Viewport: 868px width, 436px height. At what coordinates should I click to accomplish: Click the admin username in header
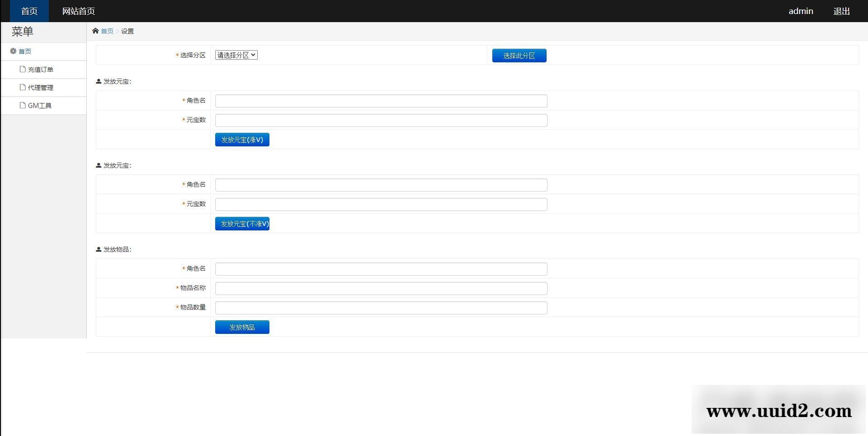[x=801, y=11]
